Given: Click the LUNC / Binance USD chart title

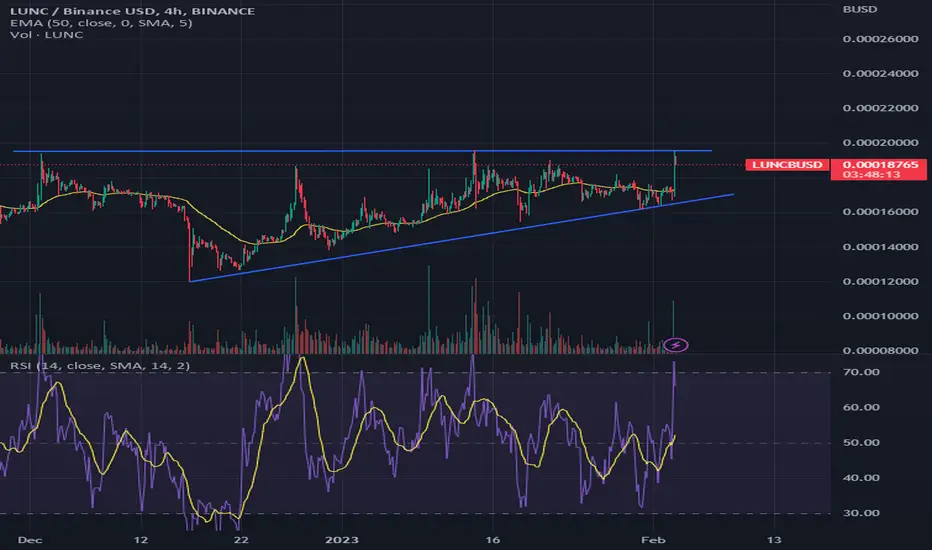Looking at the screenshot, I should [132, 11].
